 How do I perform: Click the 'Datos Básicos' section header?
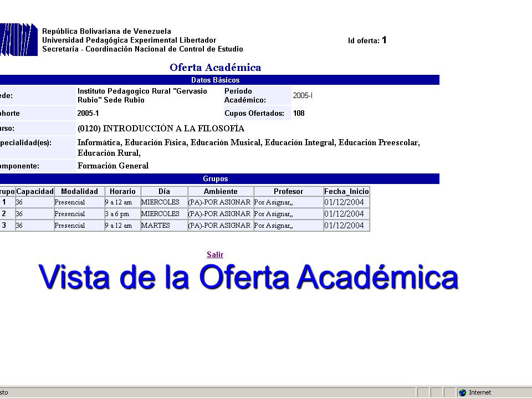[x=216, y=80]
